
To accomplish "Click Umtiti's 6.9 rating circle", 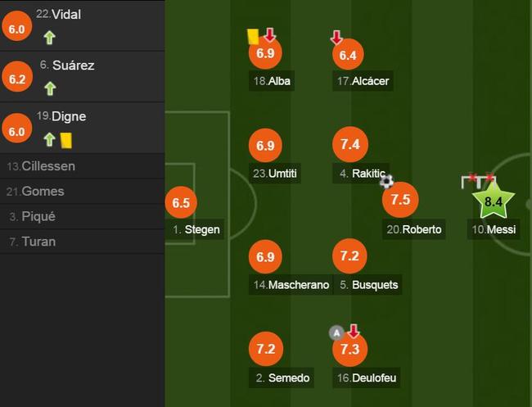I will pos(265,145).
